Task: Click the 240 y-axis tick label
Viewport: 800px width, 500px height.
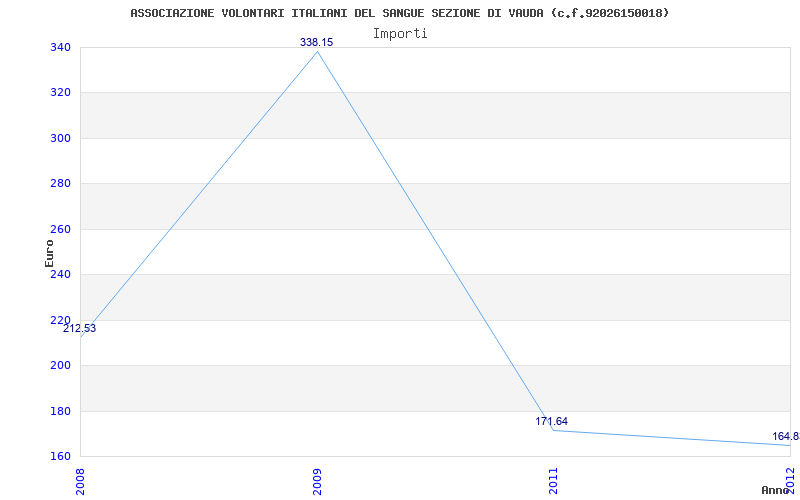Action: (60, 274)
